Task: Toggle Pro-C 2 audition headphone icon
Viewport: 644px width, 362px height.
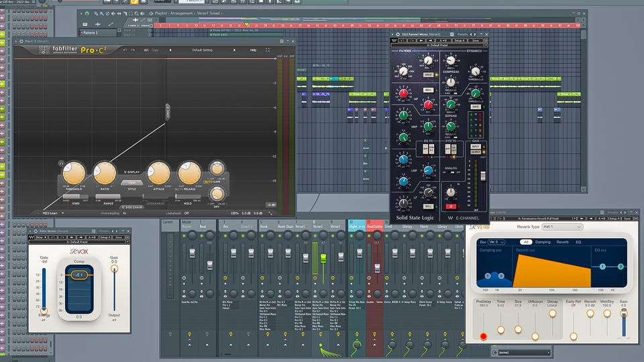Action: (x=61, y=164)
